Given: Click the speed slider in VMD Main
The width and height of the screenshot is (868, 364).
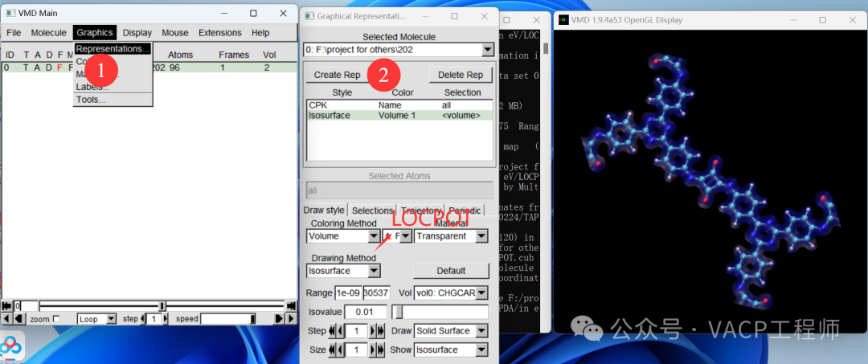Looking at the screenshot, I should pos(228,319).
